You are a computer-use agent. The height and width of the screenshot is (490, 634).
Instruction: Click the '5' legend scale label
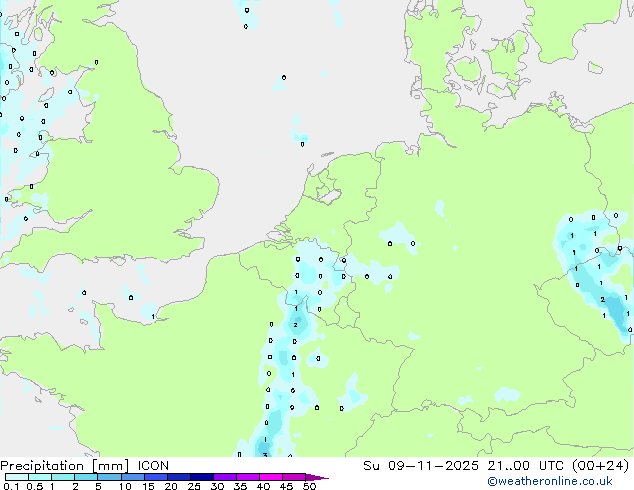click(x=98, y=486)
